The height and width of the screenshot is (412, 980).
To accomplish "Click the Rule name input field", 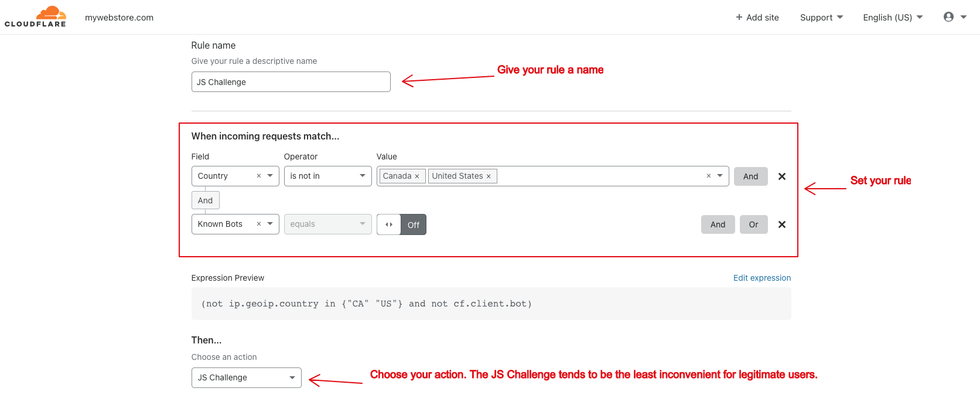I will point(291,82).
